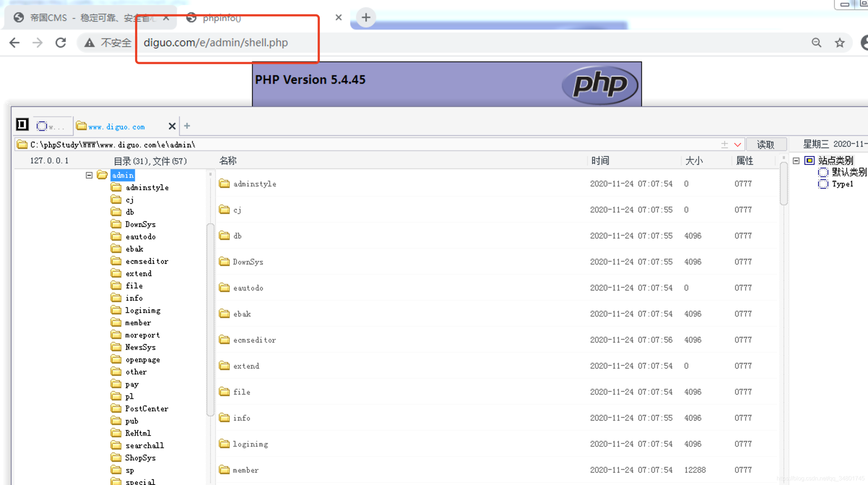Image resolution: width=868 pixels, height=485 pixels.
Task: Click member row size value 12288
Action: pyautogui.click(x=695, y=470)
